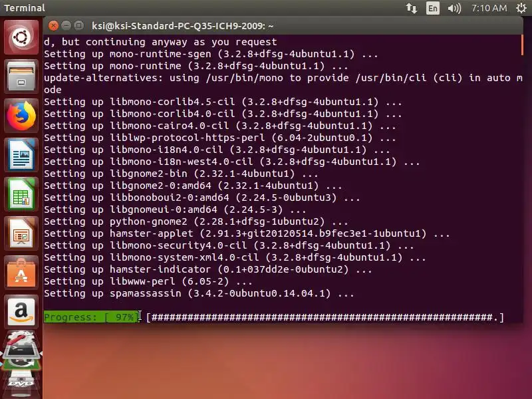532x399 pixels.
Task: Open the Amazon launcher icon
Action: pyautogui.click(x=21, y=312)
